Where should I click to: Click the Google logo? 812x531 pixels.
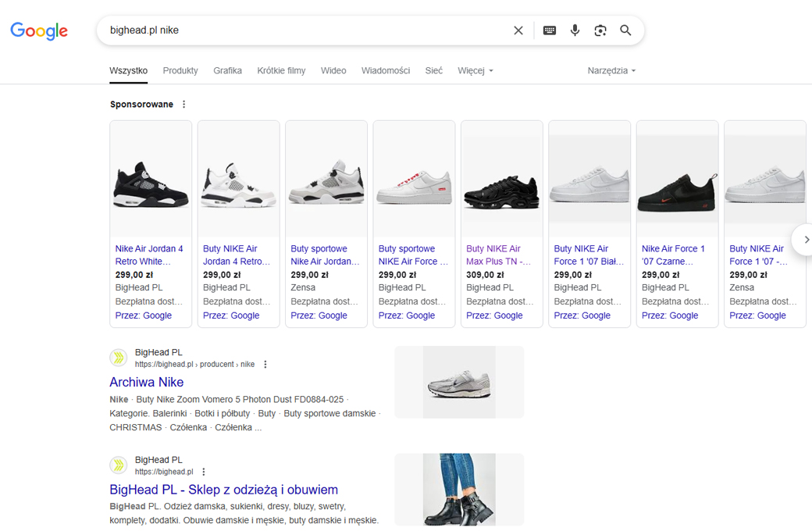(x=39, y=30)
